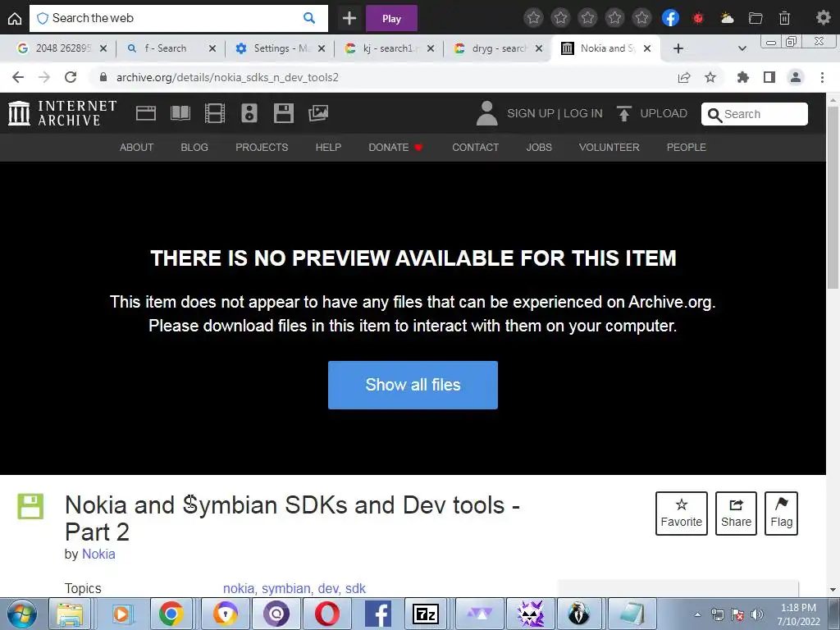The image size is (840, 630).
Task: Click the Favorite button
Action: [682, 514]
